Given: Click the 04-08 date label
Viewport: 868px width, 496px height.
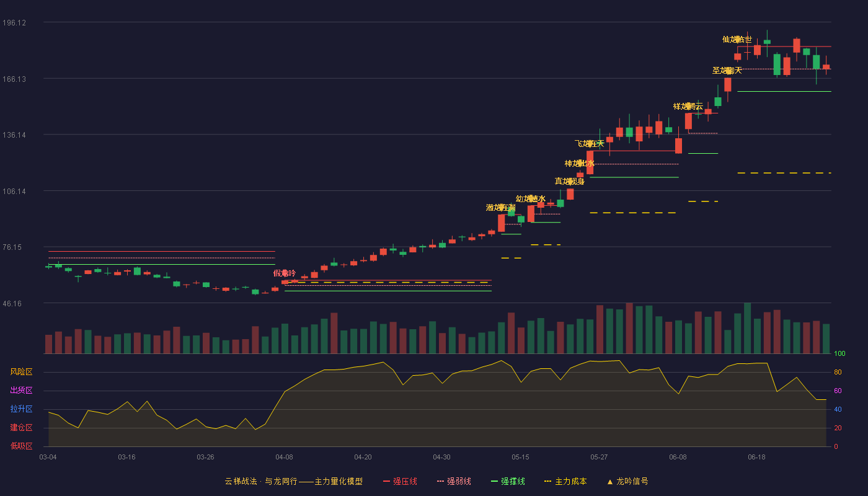Looking at the screenshot, I should tap(284, 457).
